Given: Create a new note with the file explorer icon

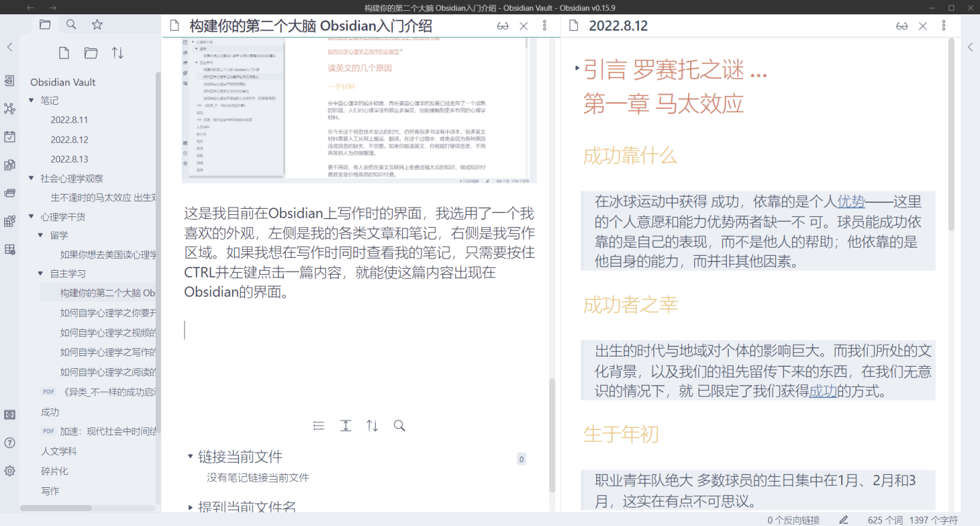Looking at the screenshot, I should (x=63, y=53).
